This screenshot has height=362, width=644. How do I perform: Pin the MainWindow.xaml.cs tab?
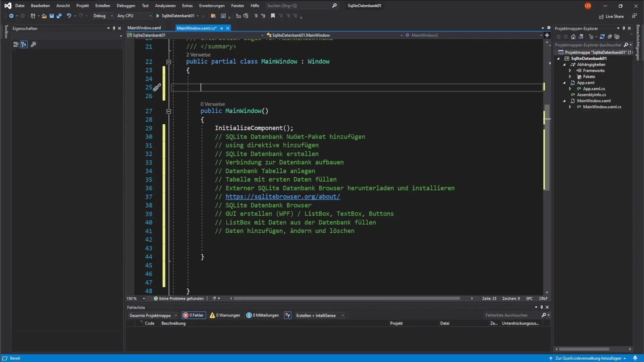click(x=221, y=28)
